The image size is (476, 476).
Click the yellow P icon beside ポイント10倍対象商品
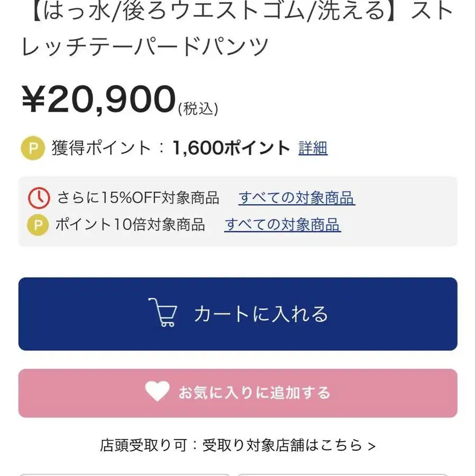point(38,225)
